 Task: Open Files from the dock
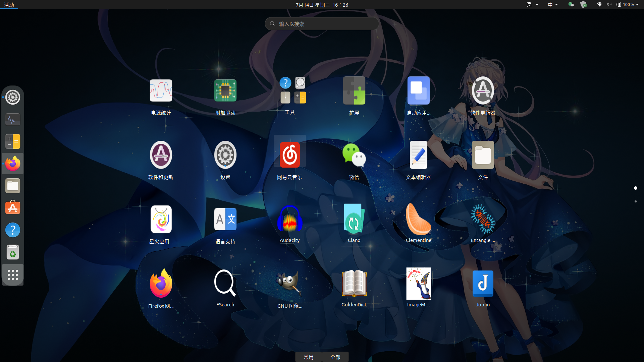click(x=13, y=186)
